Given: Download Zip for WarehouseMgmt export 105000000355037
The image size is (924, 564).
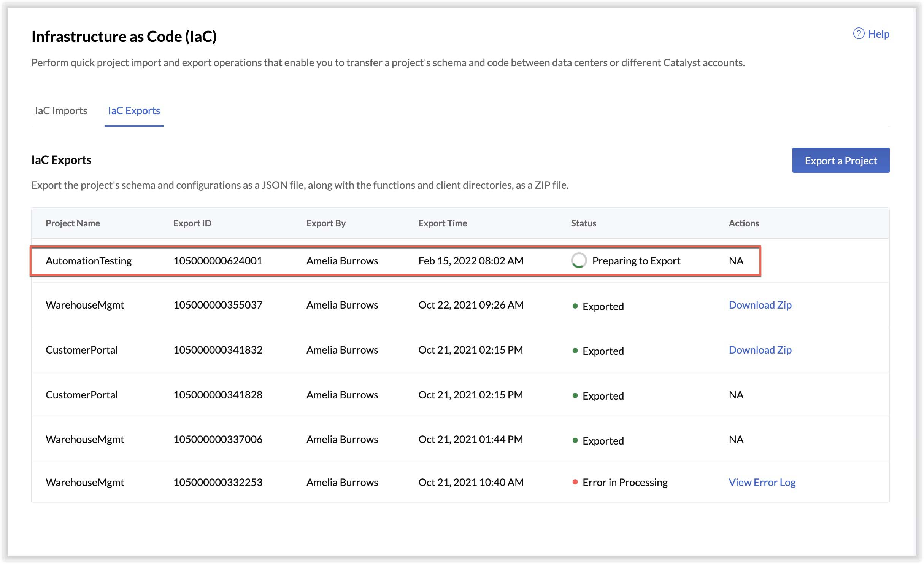Looking at the screenshot, I should tap(760, 305).
